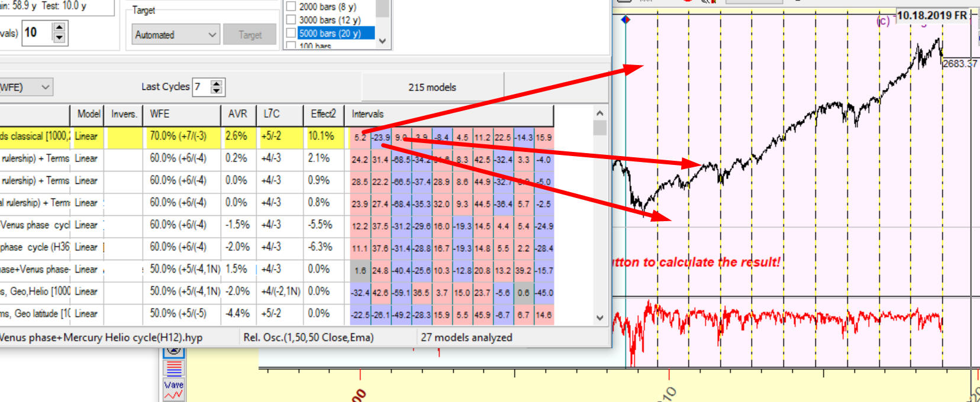This screenshot has width=980, height=402.
Task: Click the Last Cycles input field
Action: click(x=201, y=87)
